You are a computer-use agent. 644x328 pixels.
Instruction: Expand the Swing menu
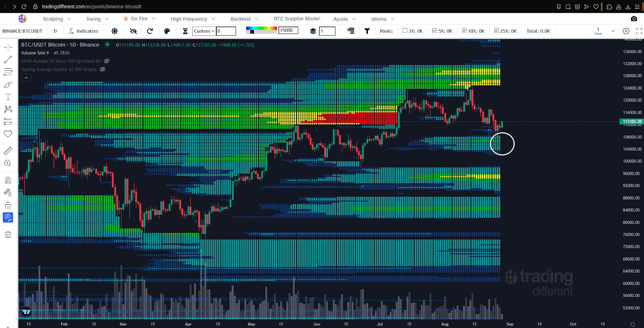[x=97, y=19]
